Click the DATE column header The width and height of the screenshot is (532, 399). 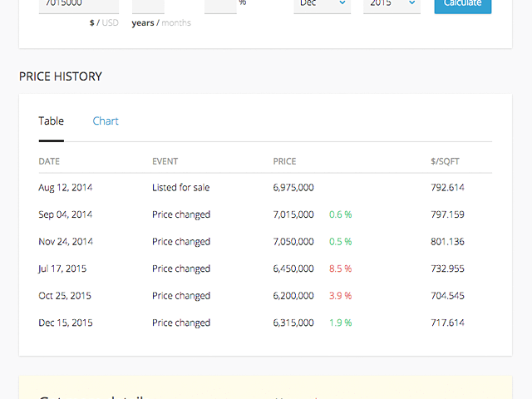pos(49,161)
